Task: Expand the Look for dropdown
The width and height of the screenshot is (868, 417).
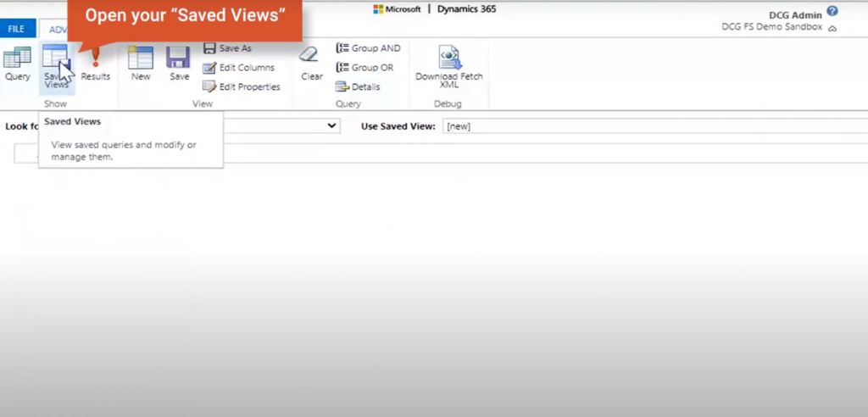Action: click(331, 125)
